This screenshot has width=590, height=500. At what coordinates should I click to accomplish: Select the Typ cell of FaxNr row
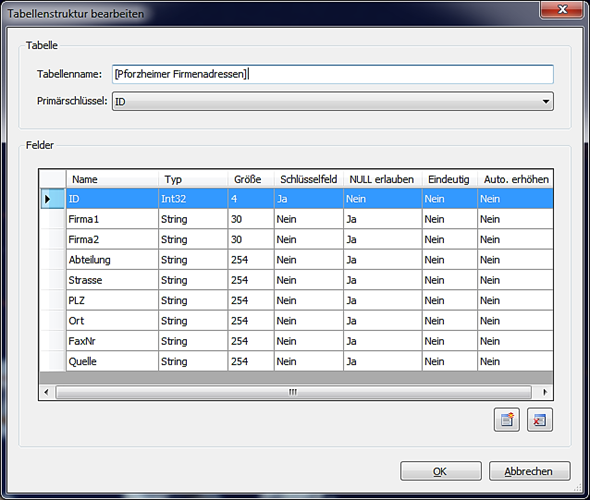(193, 341)
